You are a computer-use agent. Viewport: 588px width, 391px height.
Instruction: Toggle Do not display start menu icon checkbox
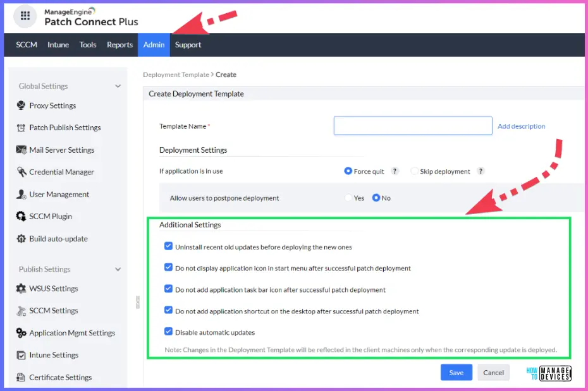tap(168, 267)
